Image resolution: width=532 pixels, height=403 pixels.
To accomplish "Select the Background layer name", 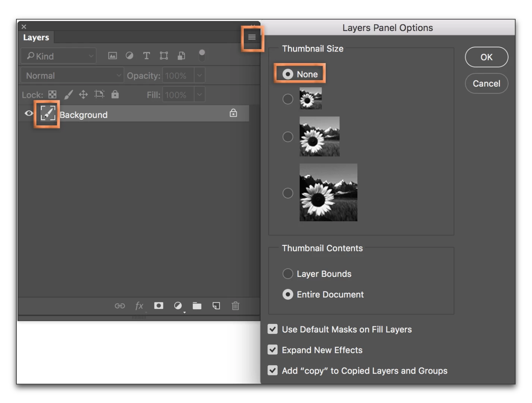I will [x=84, y=115].
